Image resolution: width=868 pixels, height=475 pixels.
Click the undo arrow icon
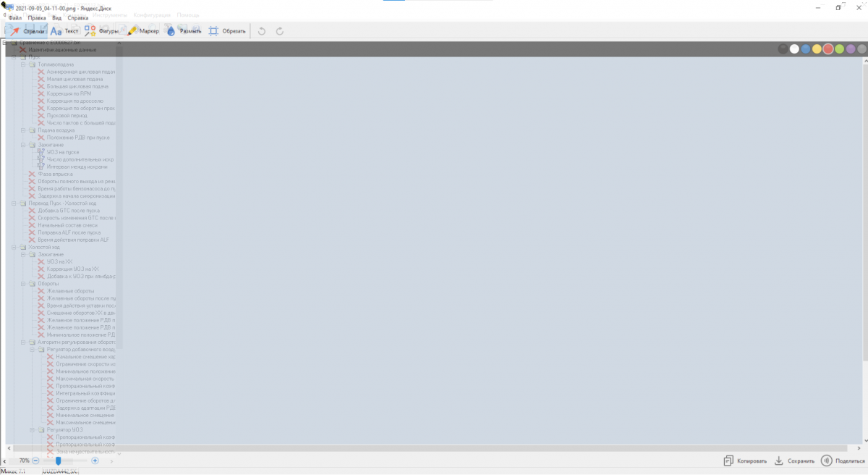[262, 31]
